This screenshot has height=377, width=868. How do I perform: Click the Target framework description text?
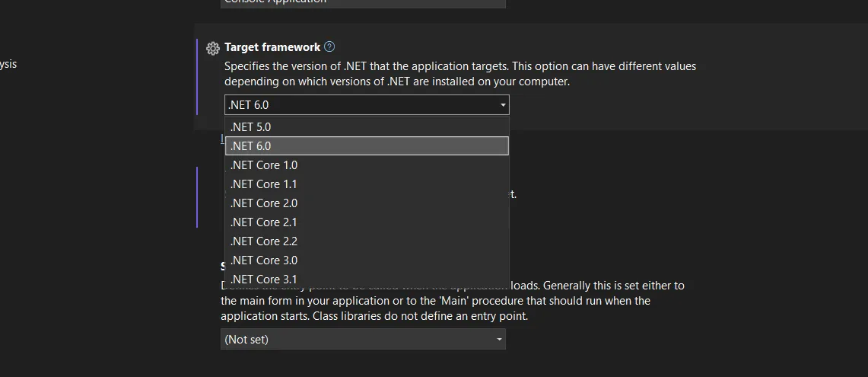[459, 74]
